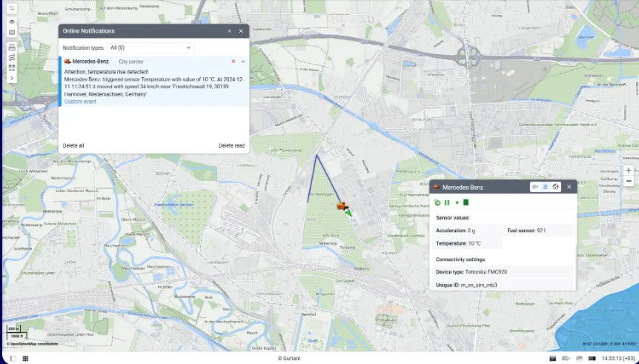Collapse all notifications with double-chevron icon
639x364 pixels.
[x=230, y=31]
